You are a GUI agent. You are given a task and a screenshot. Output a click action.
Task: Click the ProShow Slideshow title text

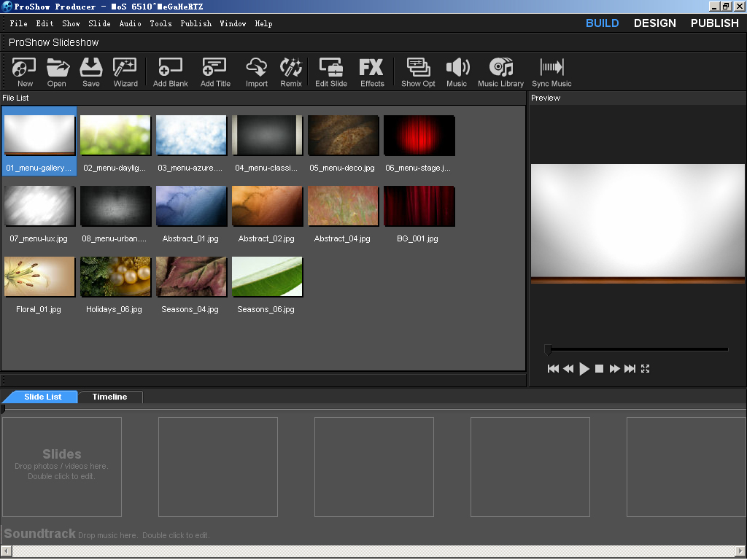tap(53, 42)
